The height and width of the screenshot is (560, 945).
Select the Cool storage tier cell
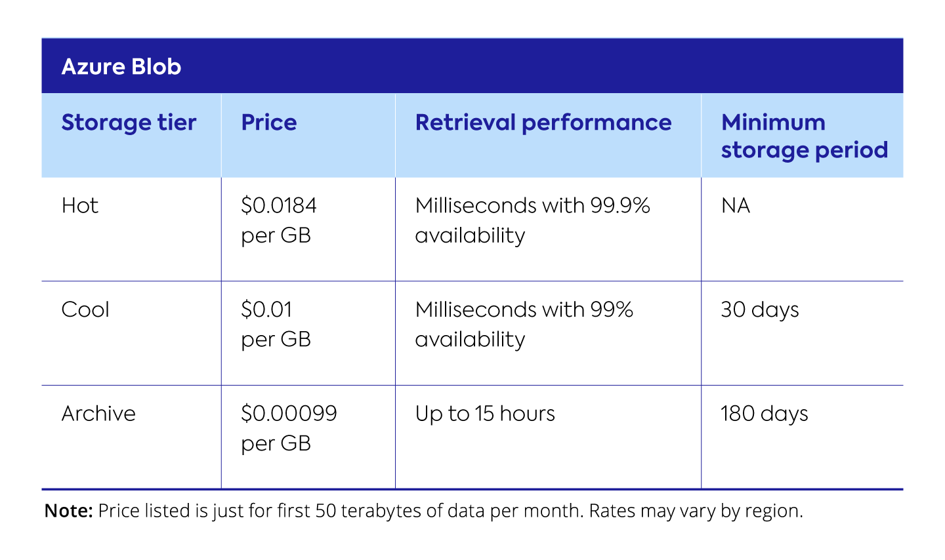coord(85,310)
